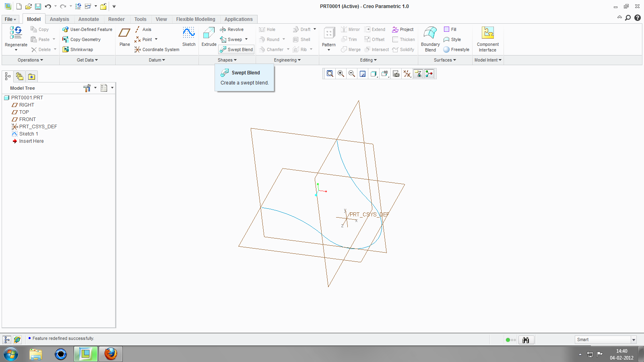Screen dimensions: 644x362
Task: Click the Fill surface tool
Action: point(450,29)
